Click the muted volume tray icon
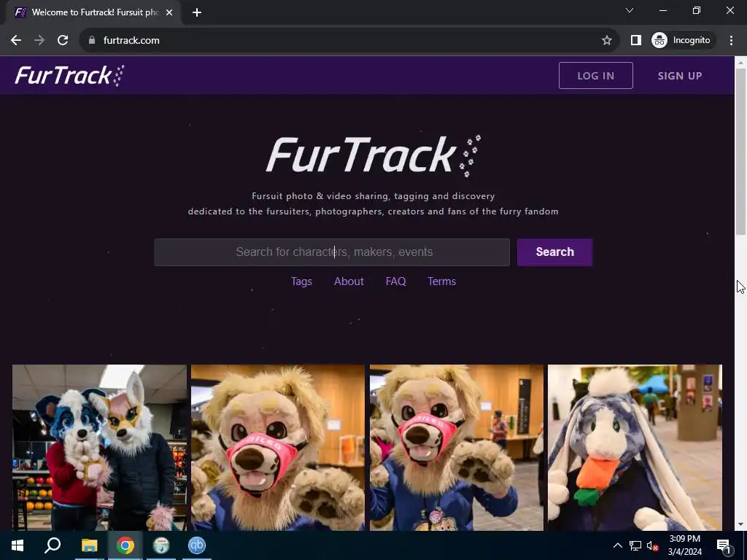 [653, 545]
